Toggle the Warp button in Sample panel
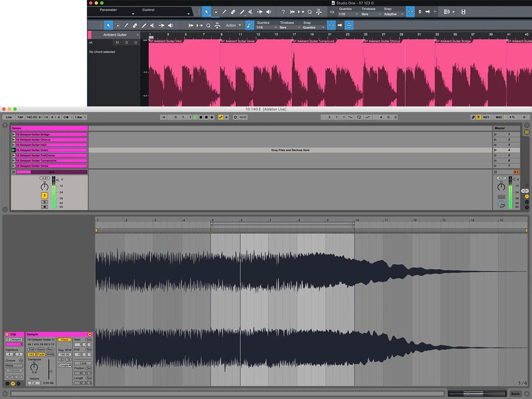This screenshot has height=399, width=532. (65, 339)
